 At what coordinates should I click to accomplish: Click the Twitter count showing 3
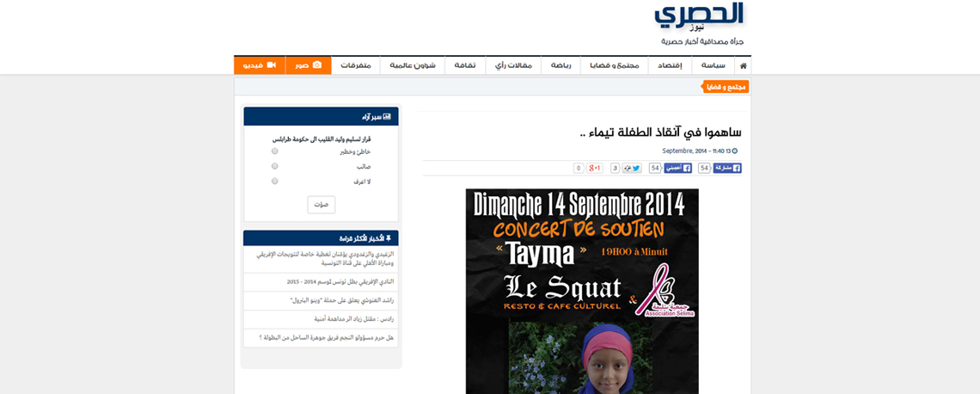(x=615, y=169)
